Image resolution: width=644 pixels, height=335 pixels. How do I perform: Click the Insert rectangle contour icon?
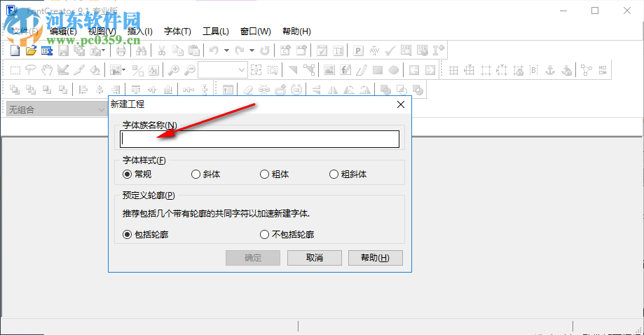click(378, 70)
